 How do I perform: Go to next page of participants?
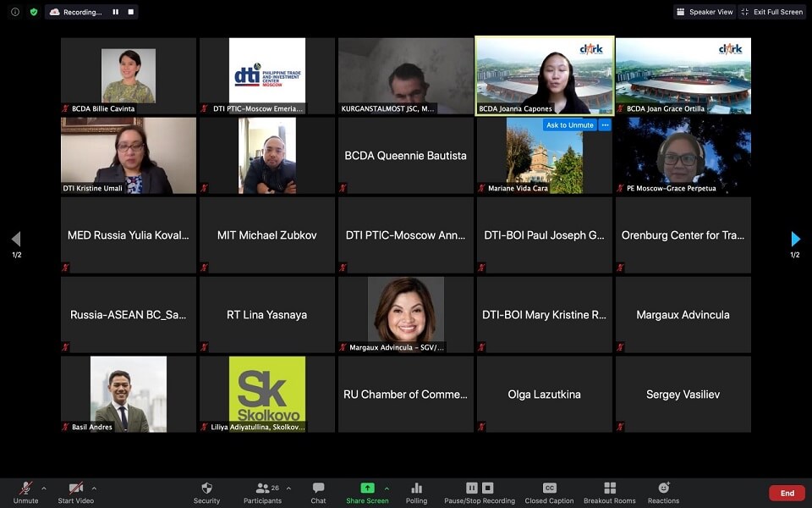(795, 240)
